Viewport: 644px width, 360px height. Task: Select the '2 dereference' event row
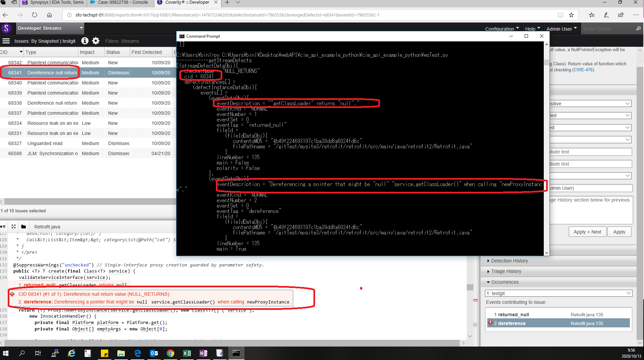pos(558,323)
